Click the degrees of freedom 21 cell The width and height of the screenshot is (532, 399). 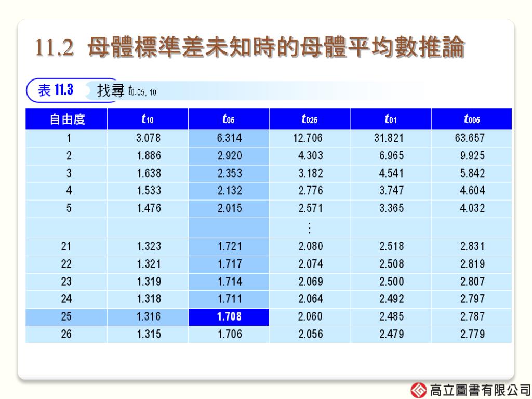[x=66, y=246]
